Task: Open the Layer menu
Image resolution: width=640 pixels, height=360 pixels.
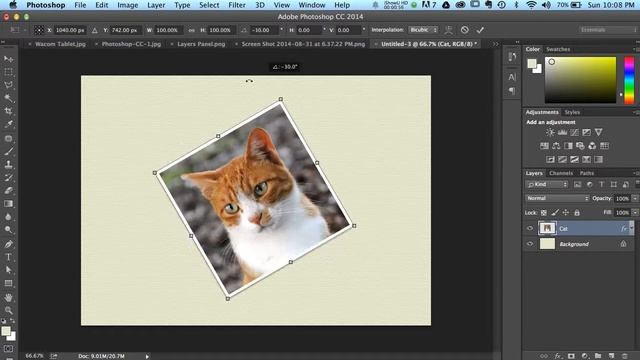Action: 156,5
